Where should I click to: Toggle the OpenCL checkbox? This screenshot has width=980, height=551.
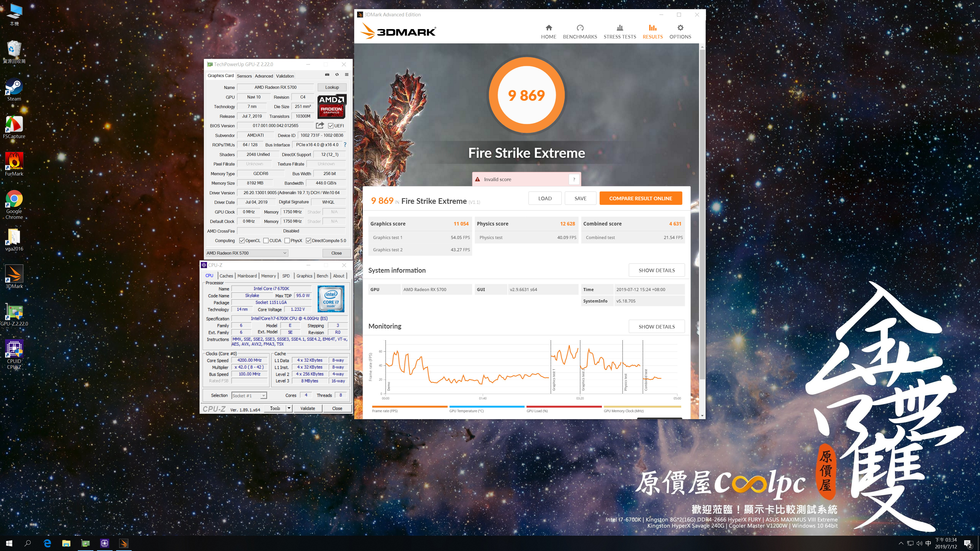tap(242, 240)
